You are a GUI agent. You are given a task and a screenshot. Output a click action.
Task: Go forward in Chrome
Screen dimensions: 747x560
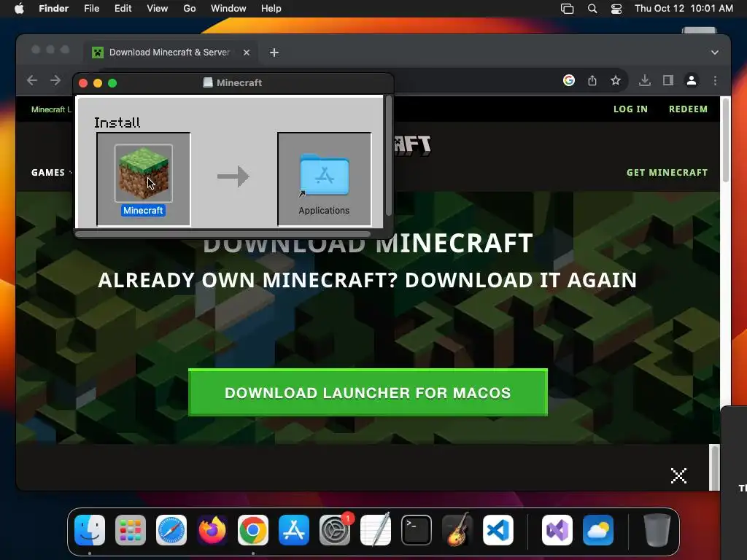coord(55,80)
